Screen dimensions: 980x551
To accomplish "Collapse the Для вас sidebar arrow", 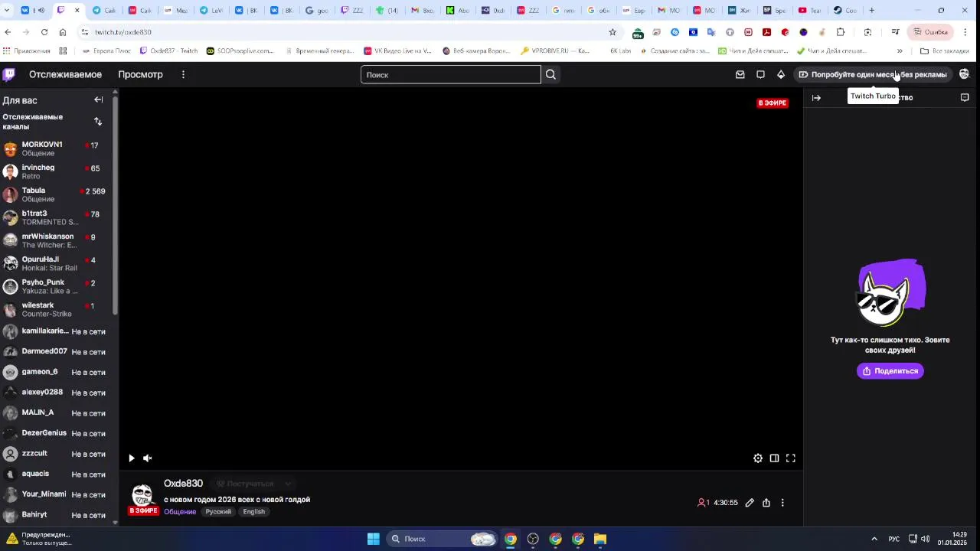I will point(98,99).
